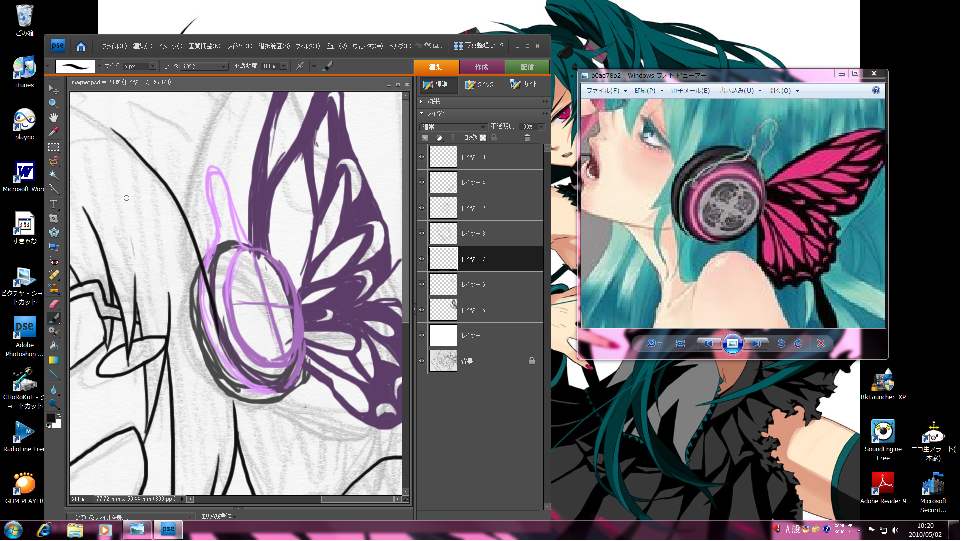This screenshot has width=961, height=541.
Task: Select the Blur water drop tool
Action: coord(53,390)
